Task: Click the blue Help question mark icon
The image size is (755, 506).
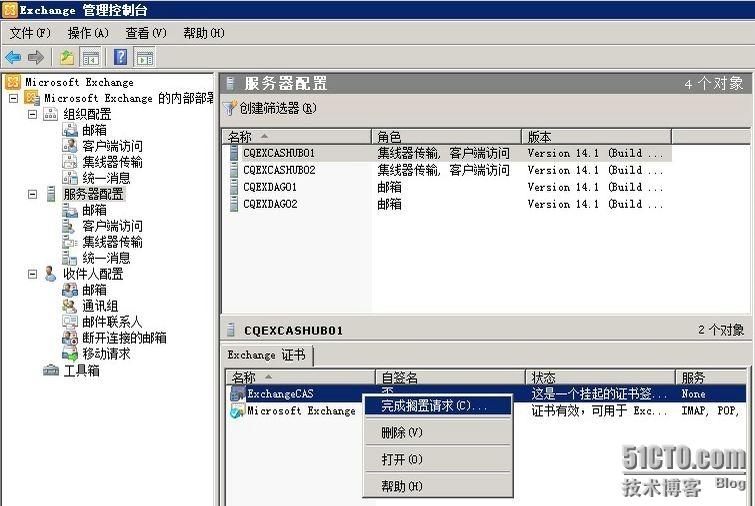Action: tap(120, 57)
